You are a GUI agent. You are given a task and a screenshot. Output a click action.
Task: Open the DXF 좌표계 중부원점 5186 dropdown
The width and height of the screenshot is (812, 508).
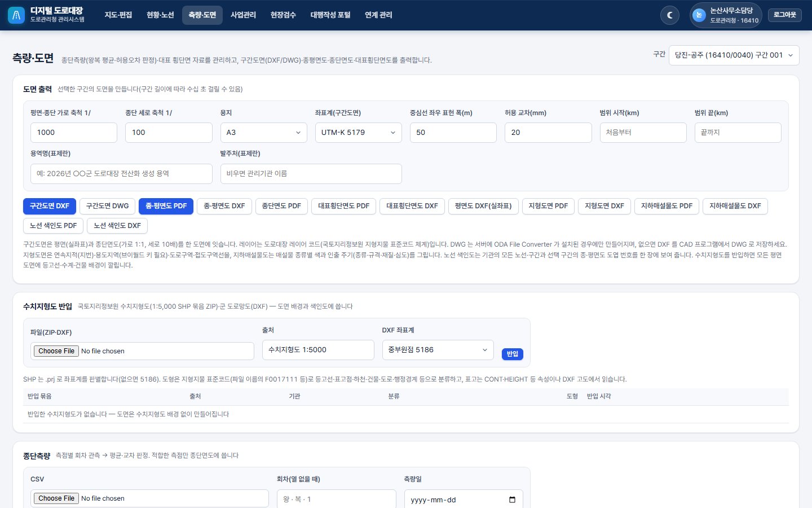point(438,350)
